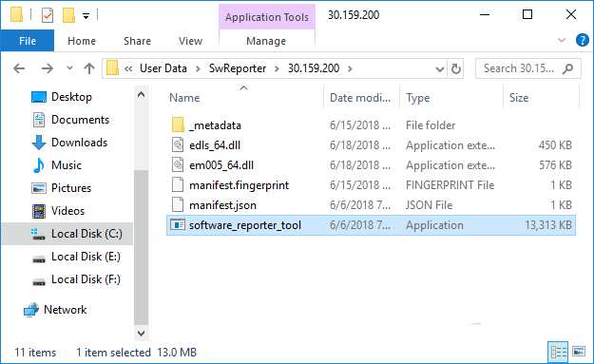Click the 576 KB size cell
This screenshot has width=594, height=364.
click(x=555, y=165)
